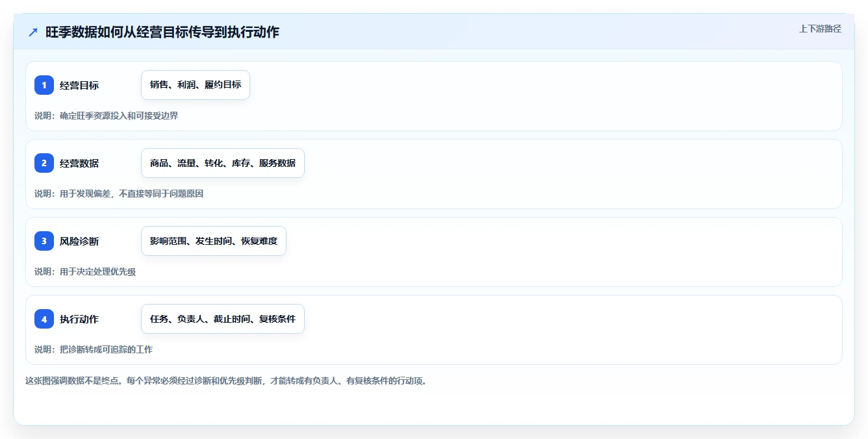Viewport: 868px width, 439px height.
Task: Click the note 确定旺季资源投入和可接受边界
Action: click(119, 116)
